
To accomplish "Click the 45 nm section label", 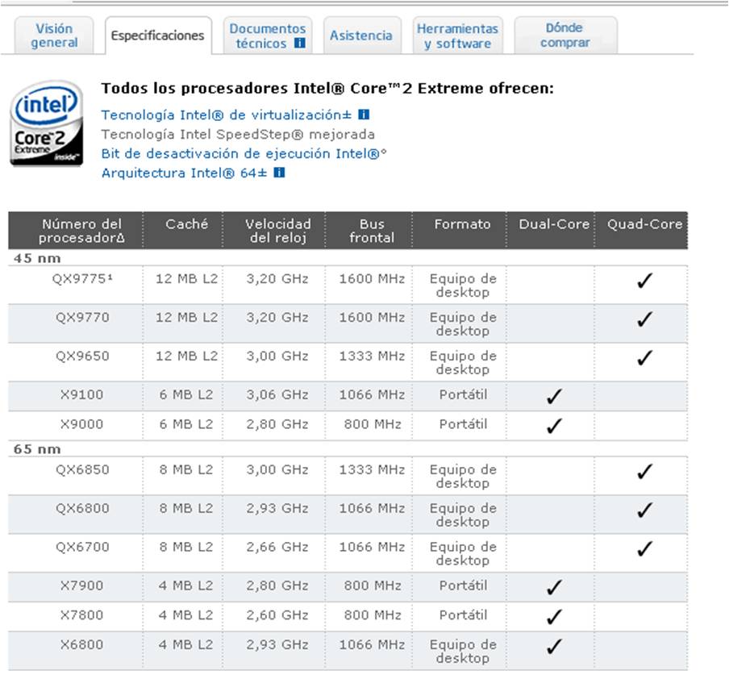I will [x=37, y=258].
